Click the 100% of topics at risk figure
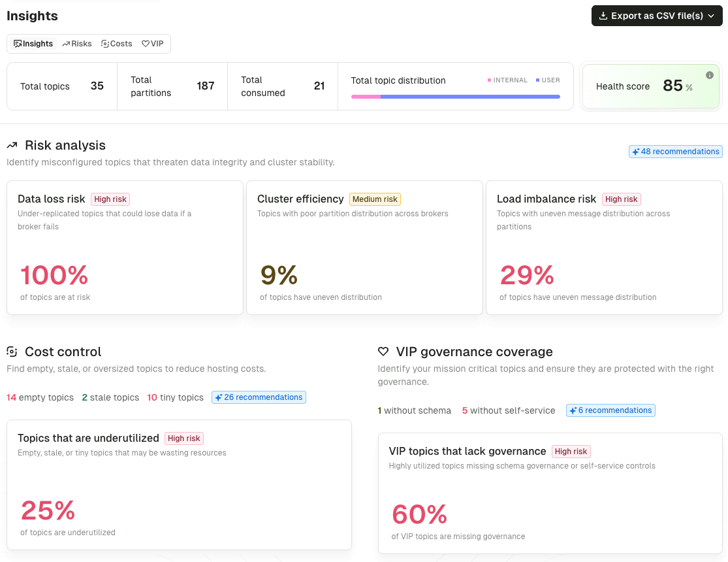The width and height of the screenshot is (728, 562). [x=54, y=275]
